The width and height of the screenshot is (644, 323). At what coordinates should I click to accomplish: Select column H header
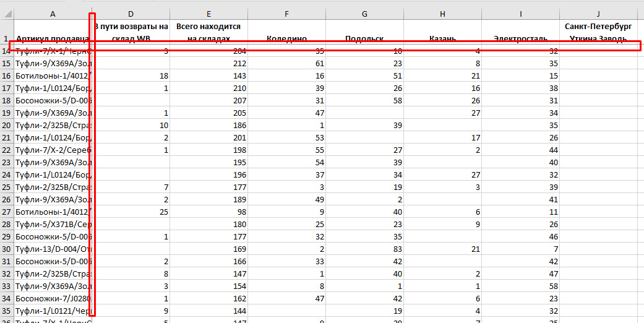[442, 14]
